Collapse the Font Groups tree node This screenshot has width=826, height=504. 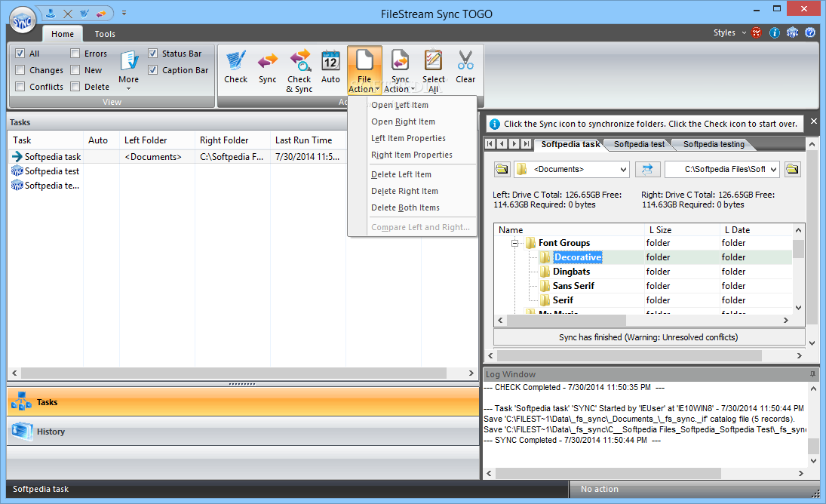(x=514, y=243)
